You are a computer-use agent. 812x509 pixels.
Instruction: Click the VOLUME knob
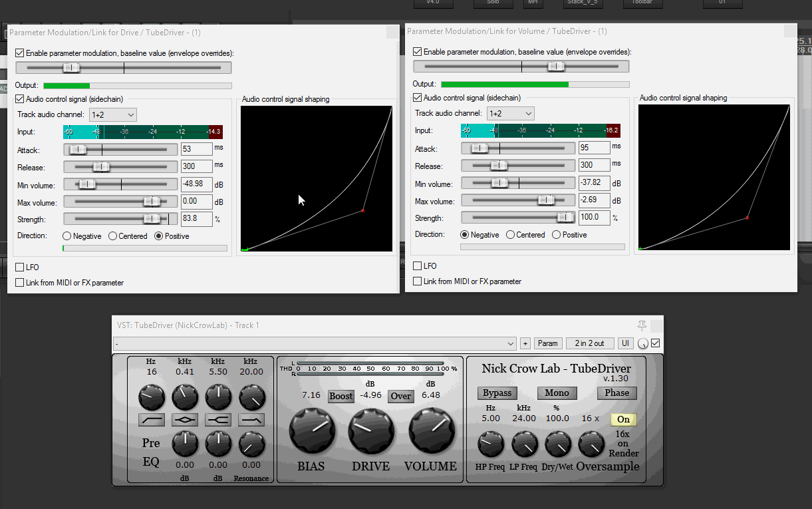(431, 431)
